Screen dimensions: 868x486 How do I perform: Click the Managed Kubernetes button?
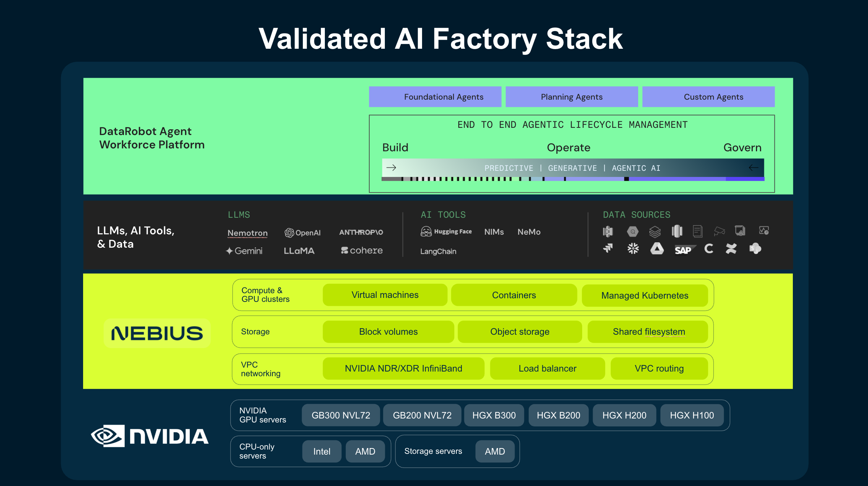(645, 295)
